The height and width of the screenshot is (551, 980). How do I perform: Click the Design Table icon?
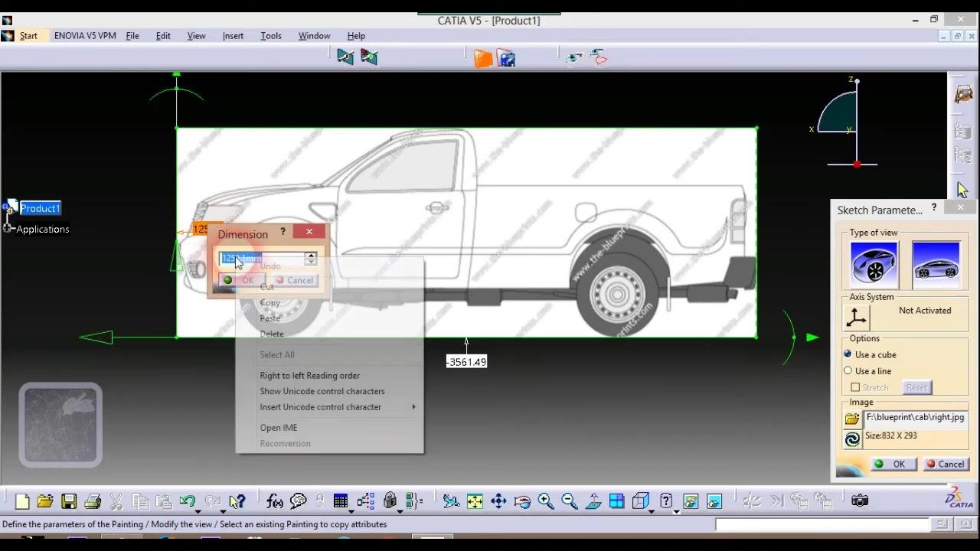click(x=341, y=501)
